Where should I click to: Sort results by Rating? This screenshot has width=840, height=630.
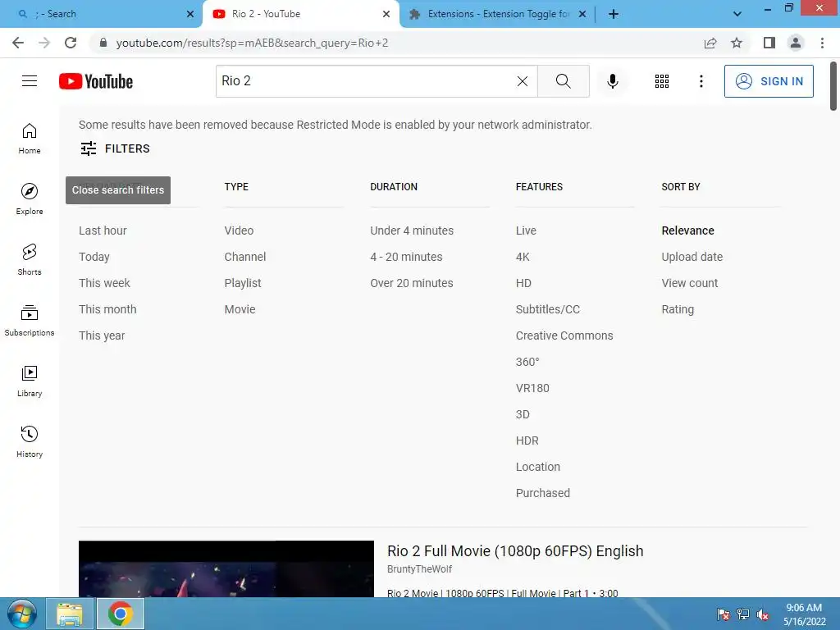pyautogui.click(x=678, y=309)
